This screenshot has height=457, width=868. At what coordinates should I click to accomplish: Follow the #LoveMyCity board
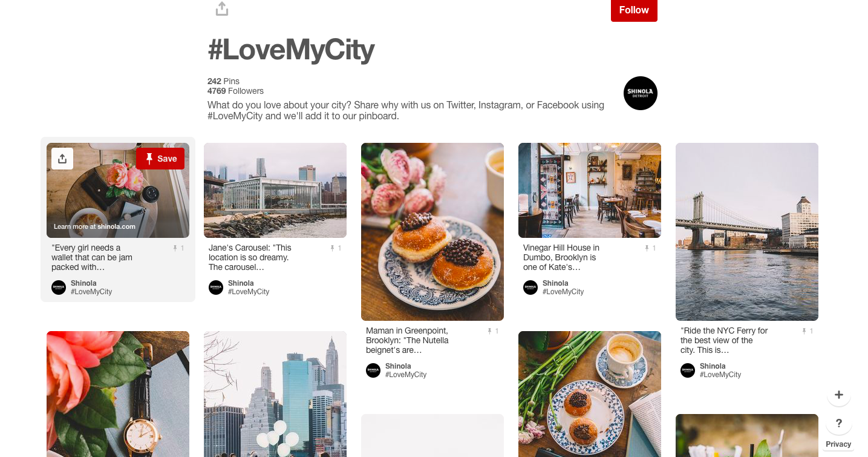click(634, 10)
